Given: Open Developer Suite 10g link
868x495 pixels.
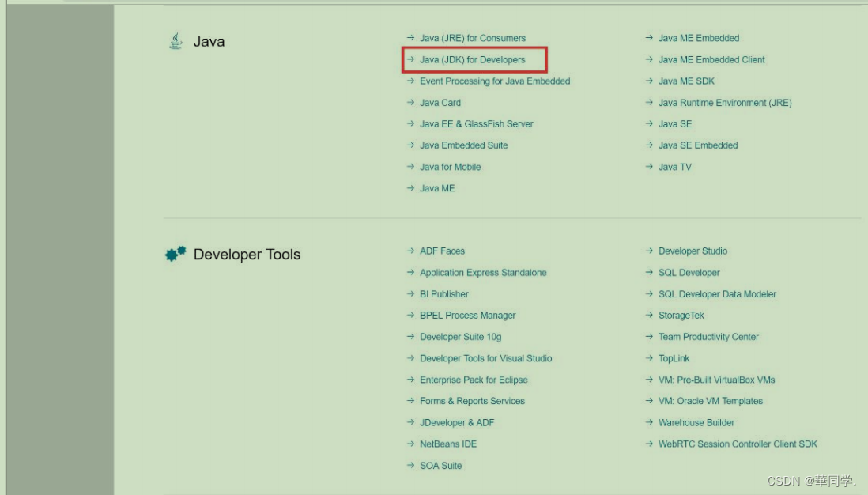Looking at the screenshot, I should [x=461, y=337].
